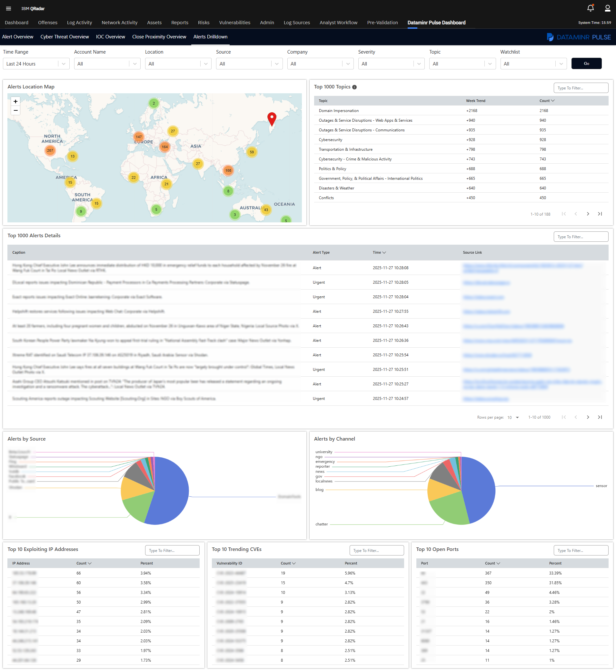Go to next page of Topics table

pos(588,214)
